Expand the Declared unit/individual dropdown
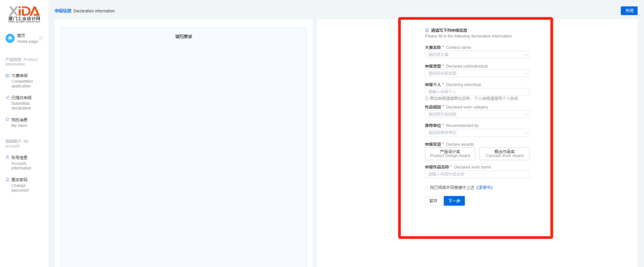 tap(476, 73)
